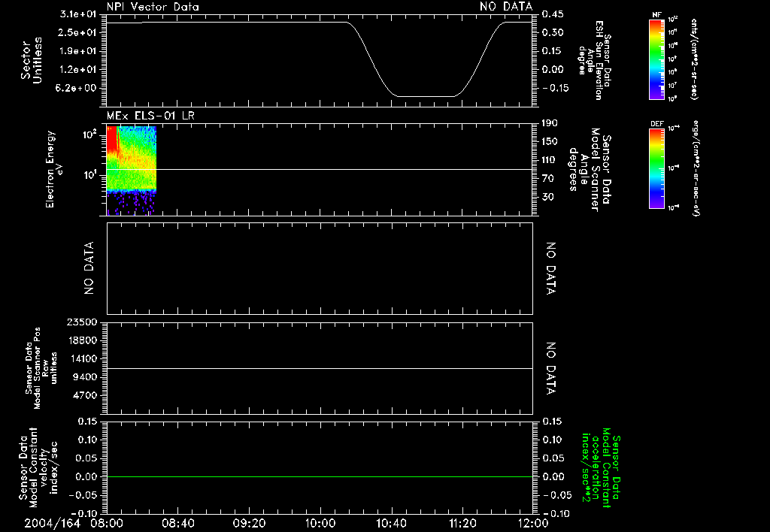Viewport: 770px width, 532px height.
Task: Click the '08:00' time axis label
Action: pyautogui.click(x=107, y=523)
